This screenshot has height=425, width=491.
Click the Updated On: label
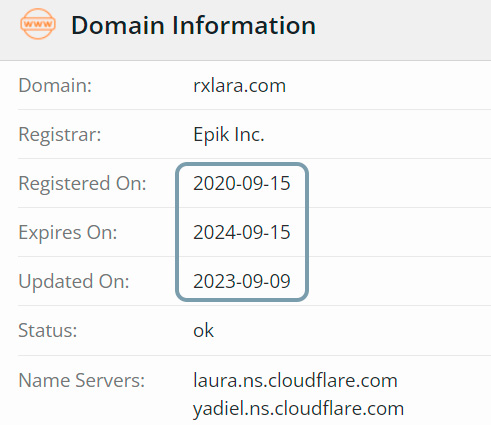(74, 281)
